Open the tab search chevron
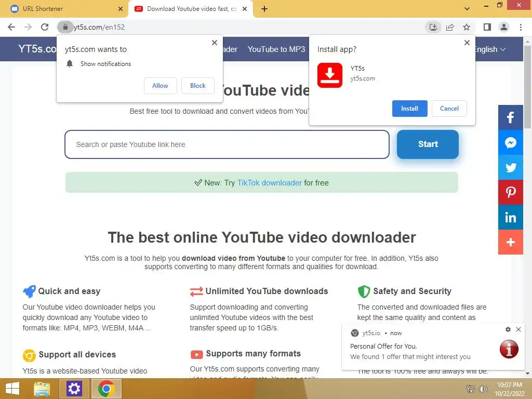This screenshot has width=532, height=399. pos(467,9)
